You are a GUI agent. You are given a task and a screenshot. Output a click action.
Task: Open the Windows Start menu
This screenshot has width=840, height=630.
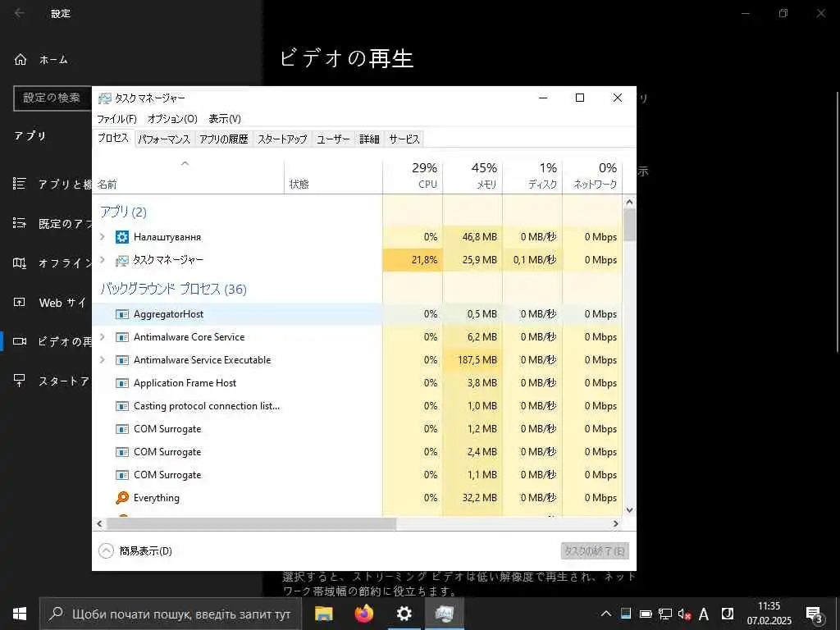click(20, 614)
